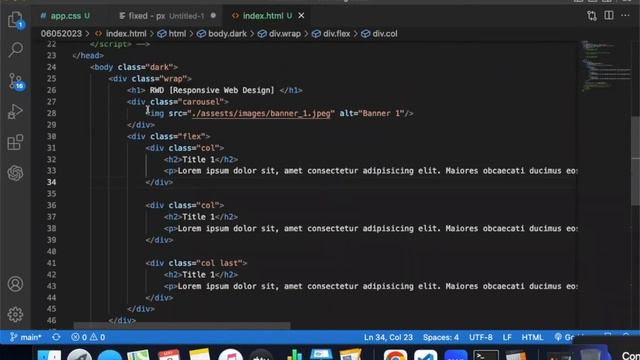
Task: Click the div class="wrap" tag on line 25
Action: pyautogui.click(x=150, y=78)
